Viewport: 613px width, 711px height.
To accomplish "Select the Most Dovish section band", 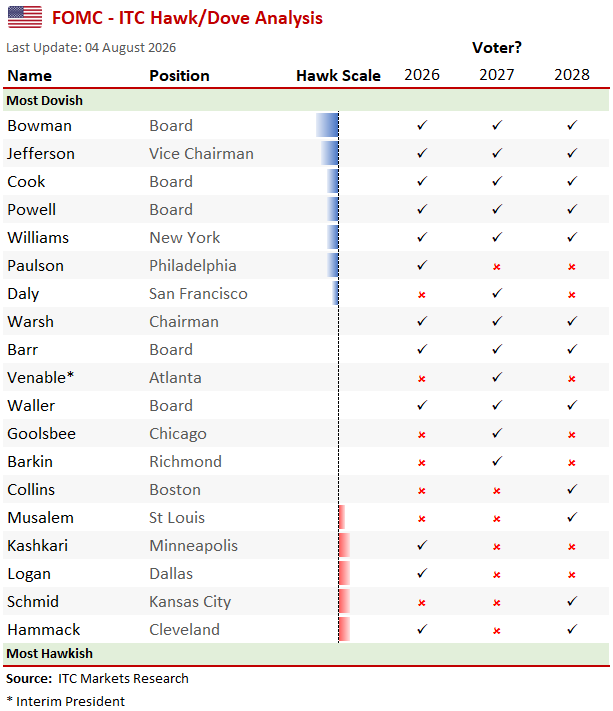I will point(306,100).
